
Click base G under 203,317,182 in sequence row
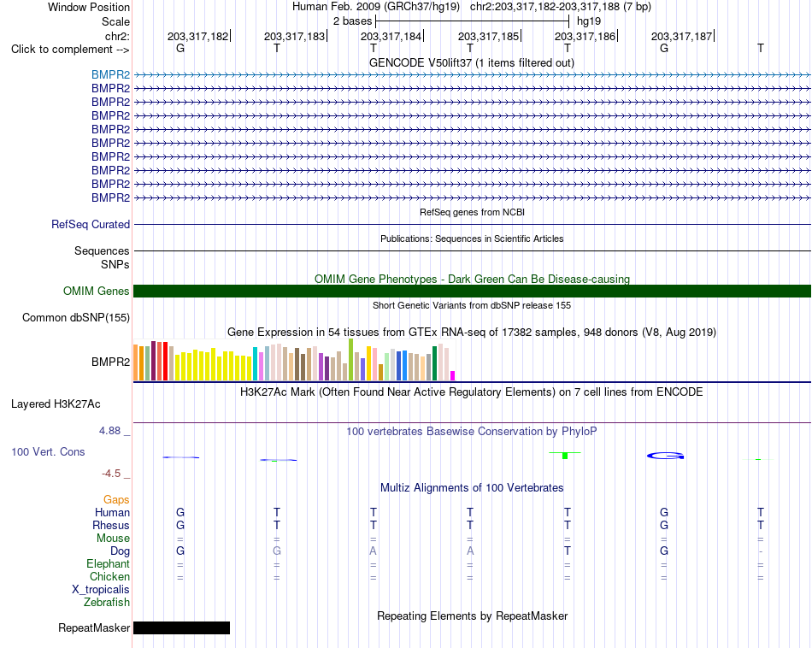180,48
